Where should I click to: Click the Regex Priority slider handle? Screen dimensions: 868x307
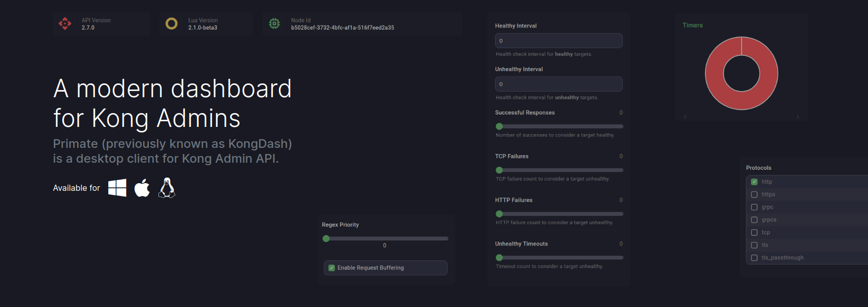point(326,238)
